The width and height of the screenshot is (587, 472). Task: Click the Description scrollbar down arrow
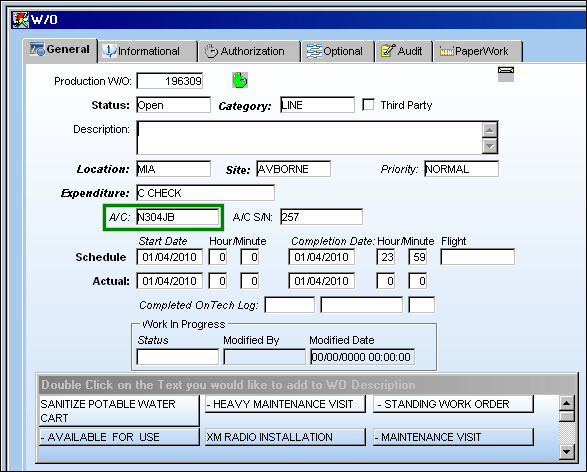[490, 146]
